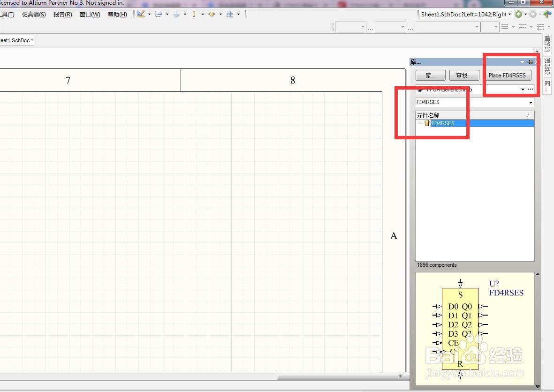
Task: Open the drawing utilities tool icon
Action: (x=141, y=14)
